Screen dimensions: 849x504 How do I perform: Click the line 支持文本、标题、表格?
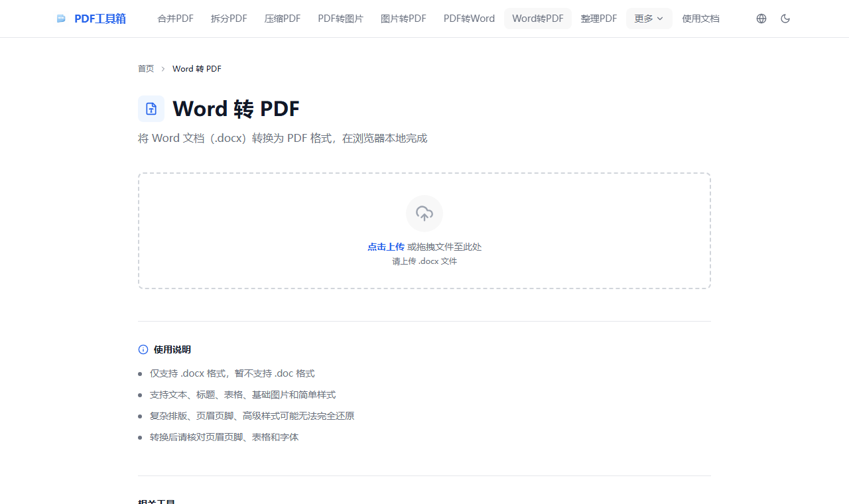click(243, 395)
